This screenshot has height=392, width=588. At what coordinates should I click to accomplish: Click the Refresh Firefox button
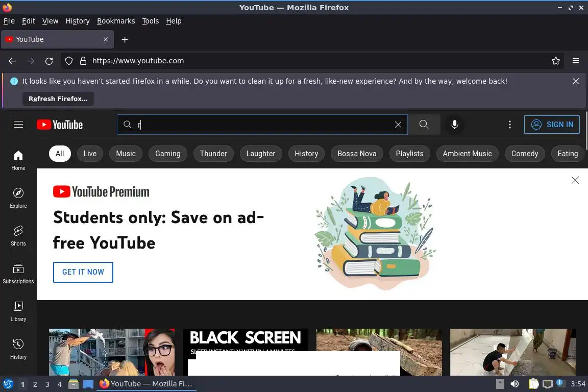click(x=58, y=99)
